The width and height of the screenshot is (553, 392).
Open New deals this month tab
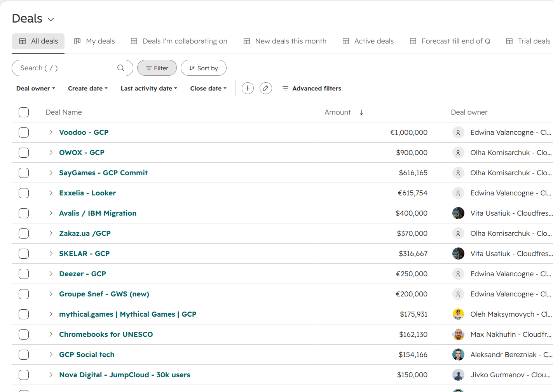point(285,41)
